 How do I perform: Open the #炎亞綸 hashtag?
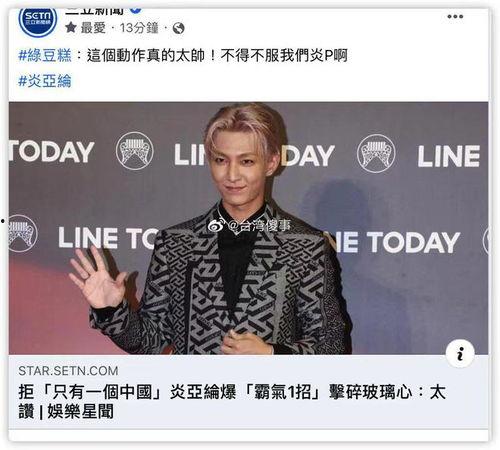pos(45,81)
